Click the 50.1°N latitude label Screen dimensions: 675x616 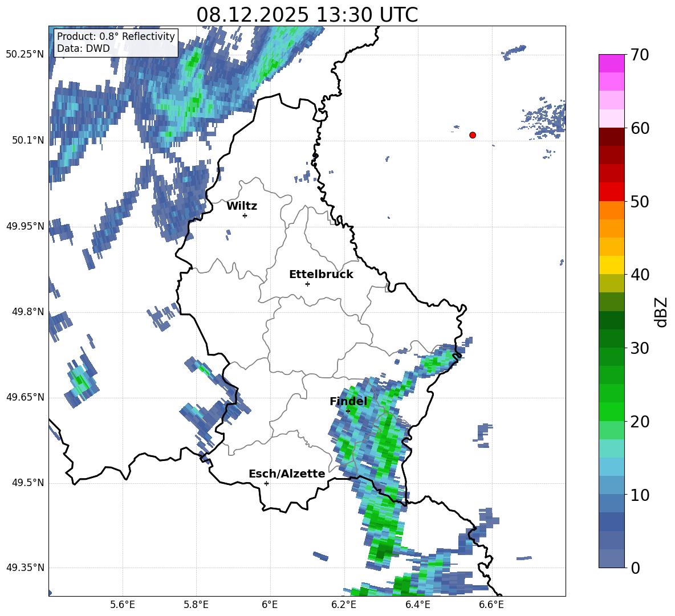pyautogui.click(x=28, y=140)
